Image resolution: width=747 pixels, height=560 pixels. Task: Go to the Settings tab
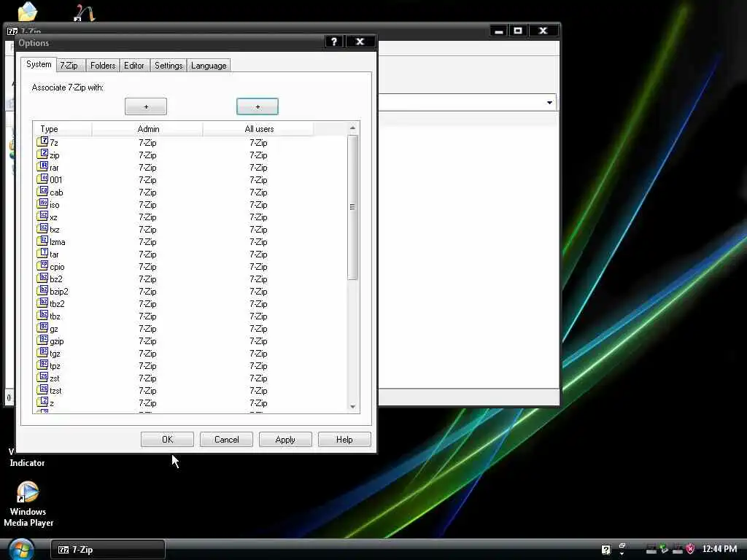coord(169,65)
